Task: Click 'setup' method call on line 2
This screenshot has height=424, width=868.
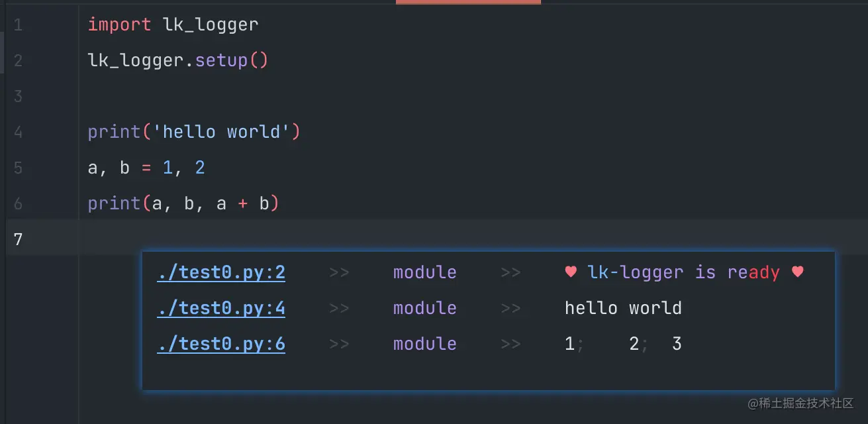Action: (x=221, y=61)
